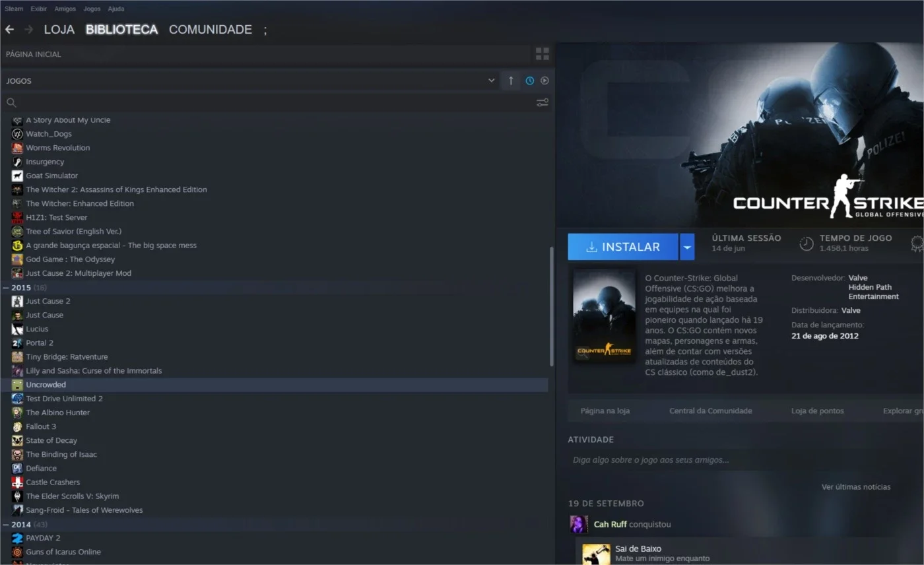Click the clock icon beside Tempo de Jogo
Image resolution: width=924 pixels, height=565 pixels.
807,244
